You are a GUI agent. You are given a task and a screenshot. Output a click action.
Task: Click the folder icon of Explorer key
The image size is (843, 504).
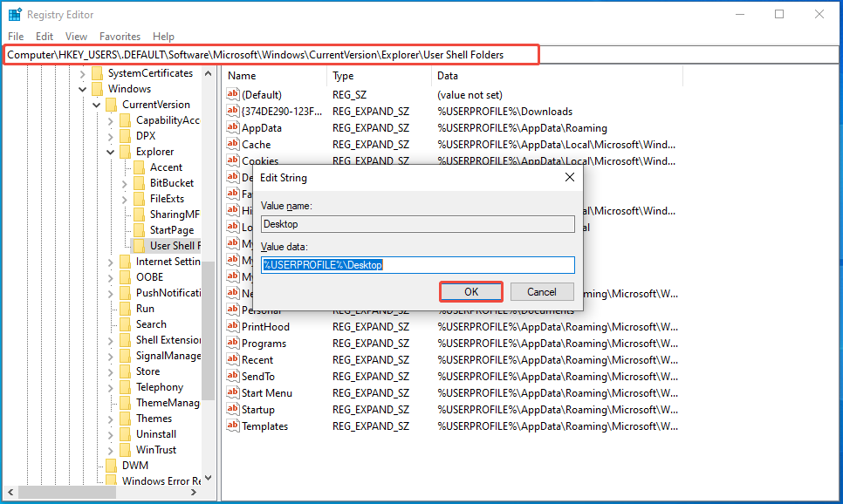click(x=126, y=152)
